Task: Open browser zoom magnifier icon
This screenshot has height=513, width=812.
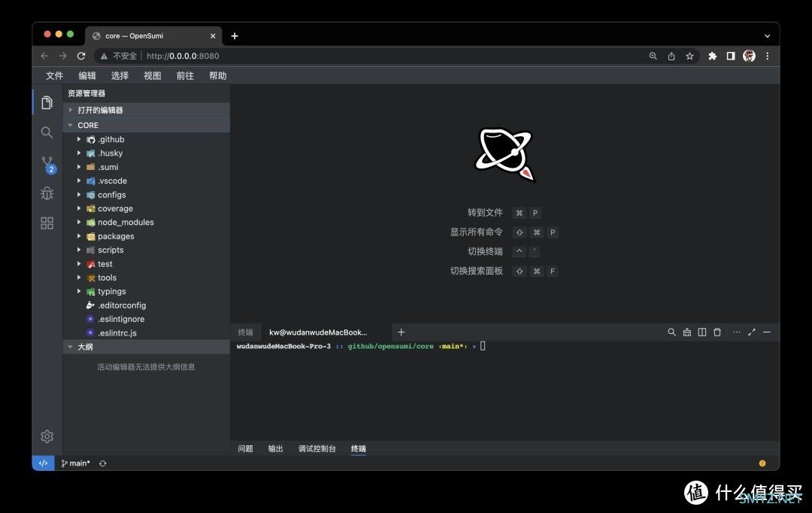Action: click(x=653, y=56)
